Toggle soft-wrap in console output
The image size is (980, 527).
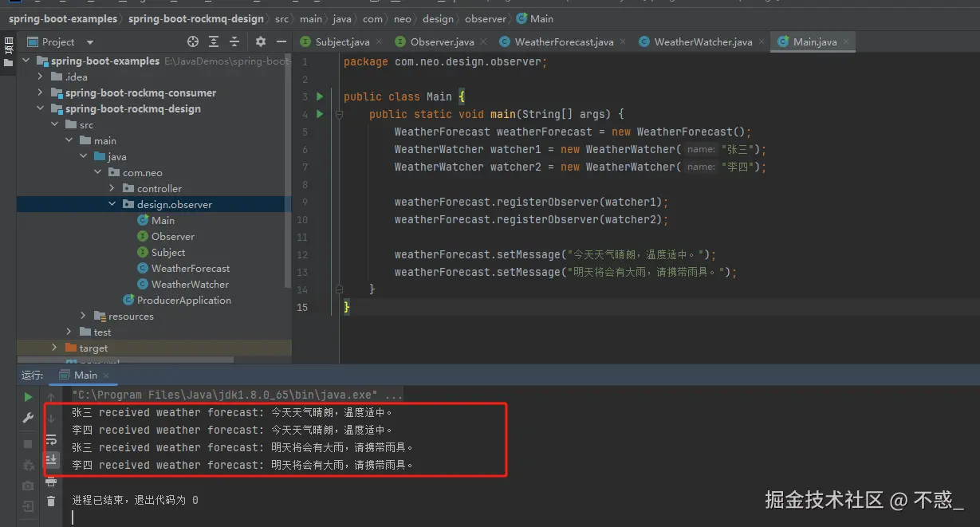point(51,439)
